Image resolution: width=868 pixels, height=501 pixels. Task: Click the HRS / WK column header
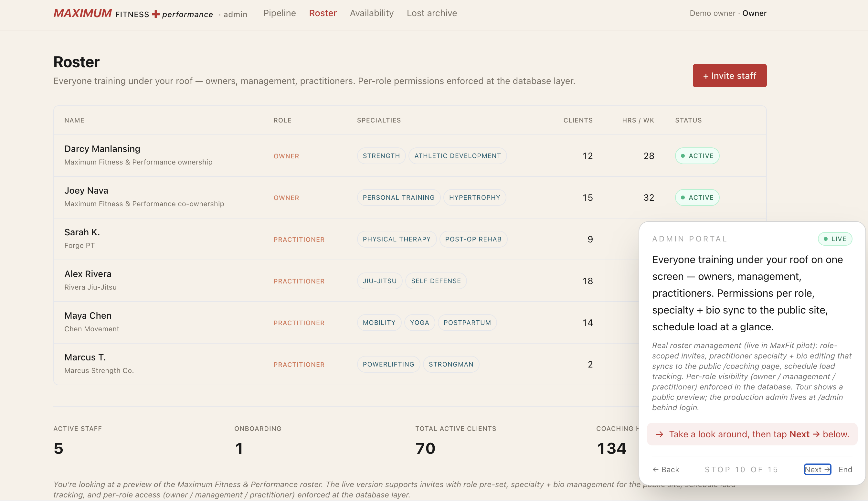(638, 120)
